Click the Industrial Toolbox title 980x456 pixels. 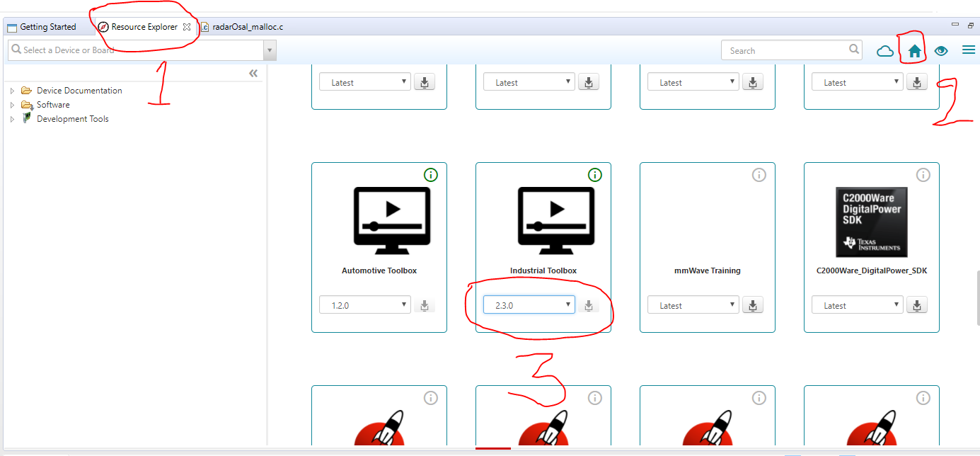[543, 270]
